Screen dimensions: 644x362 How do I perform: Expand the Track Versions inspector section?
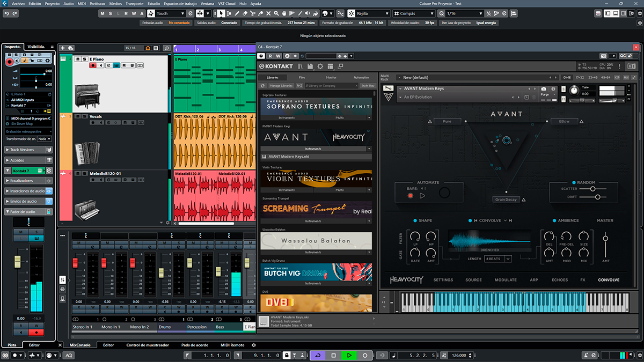click(28, 150)
